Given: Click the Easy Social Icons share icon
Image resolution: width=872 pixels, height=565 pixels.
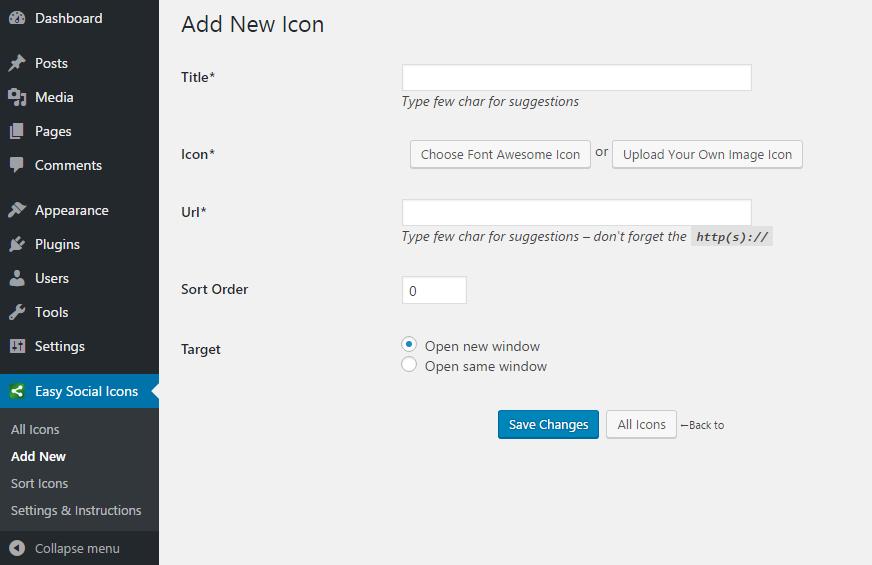Looking at the screenshot, I should [x=17, y=391].
